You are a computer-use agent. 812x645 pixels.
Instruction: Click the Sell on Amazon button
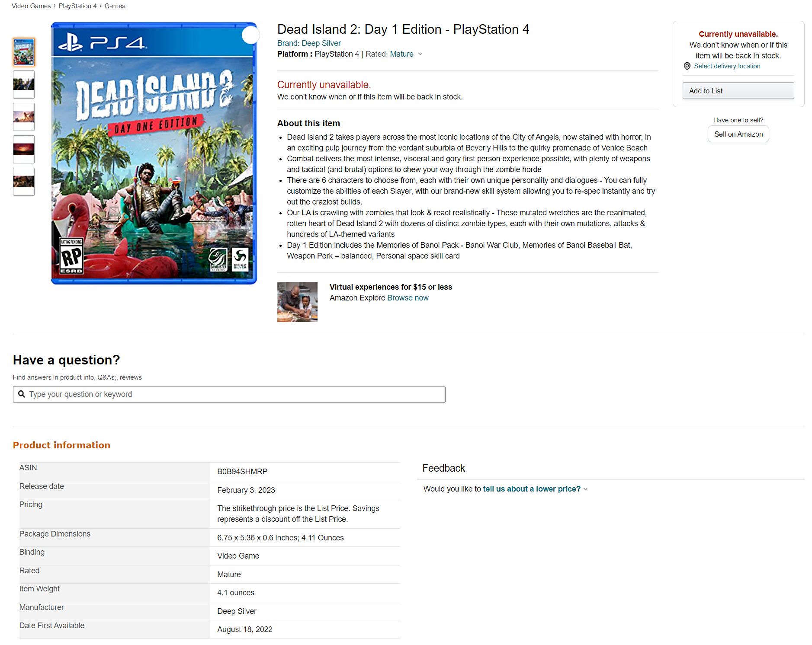point(738,134)
